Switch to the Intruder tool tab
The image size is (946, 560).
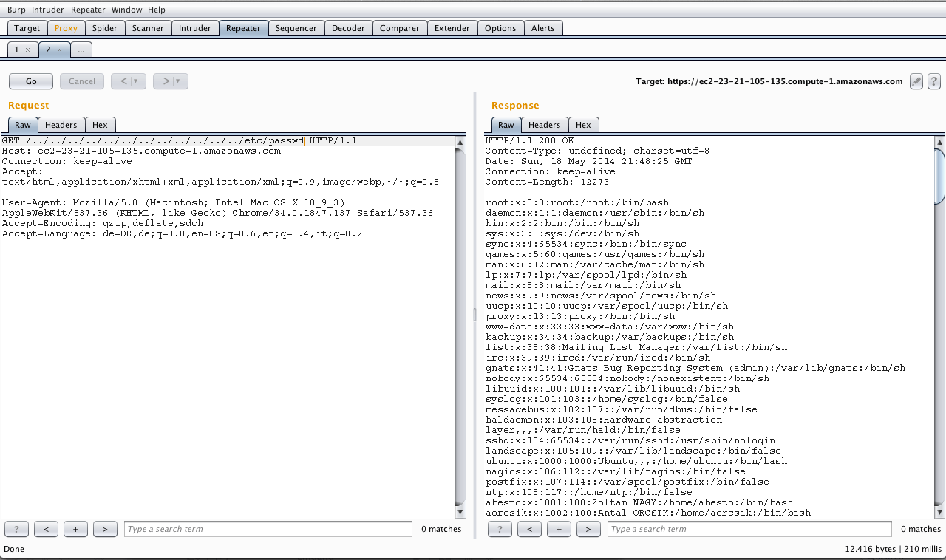[x=195, y=28]
